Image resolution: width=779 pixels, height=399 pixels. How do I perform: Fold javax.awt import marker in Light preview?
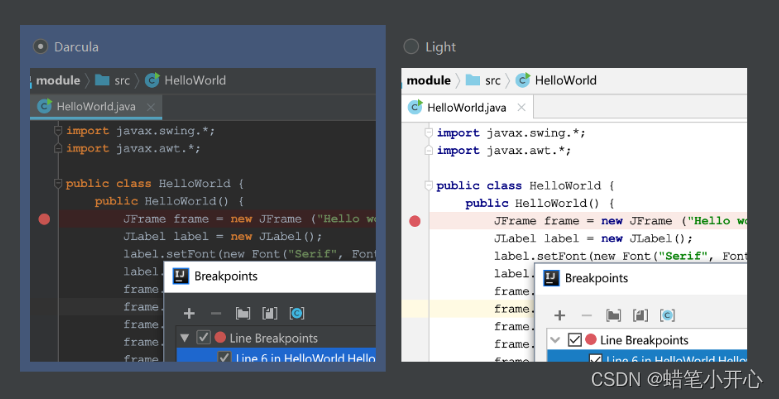click(428, 150)
